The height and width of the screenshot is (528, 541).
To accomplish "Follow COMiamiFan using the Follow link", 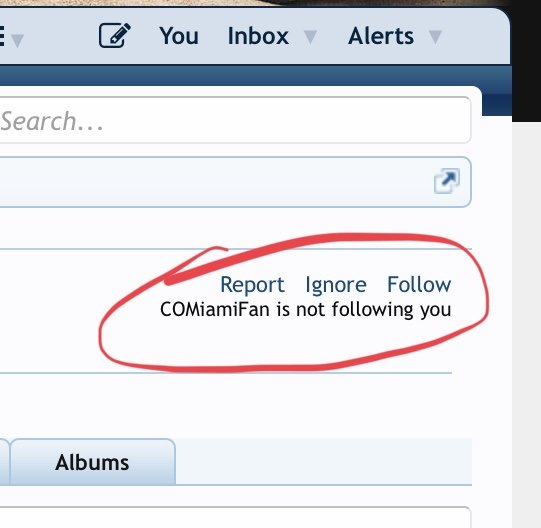I will pos(419,285).
